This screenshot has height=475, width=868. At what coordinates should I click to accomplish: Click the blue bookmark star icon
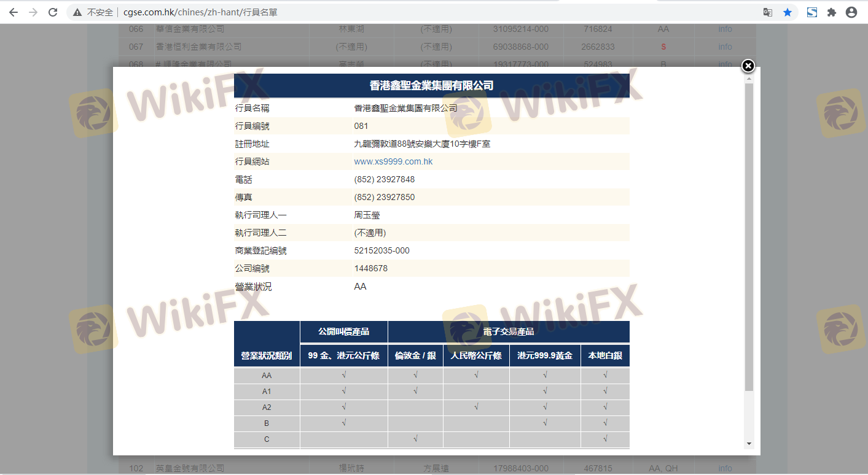tap(787, 12)
